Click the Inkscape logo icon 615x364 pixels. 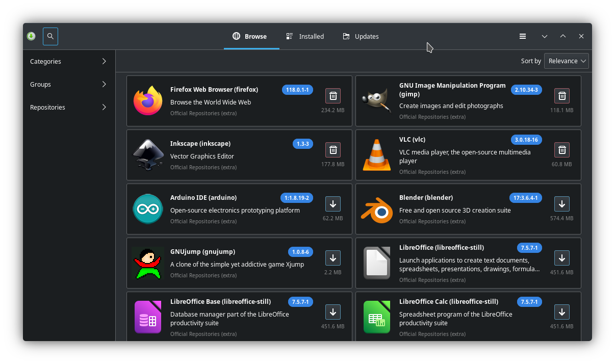pos(148,155)
